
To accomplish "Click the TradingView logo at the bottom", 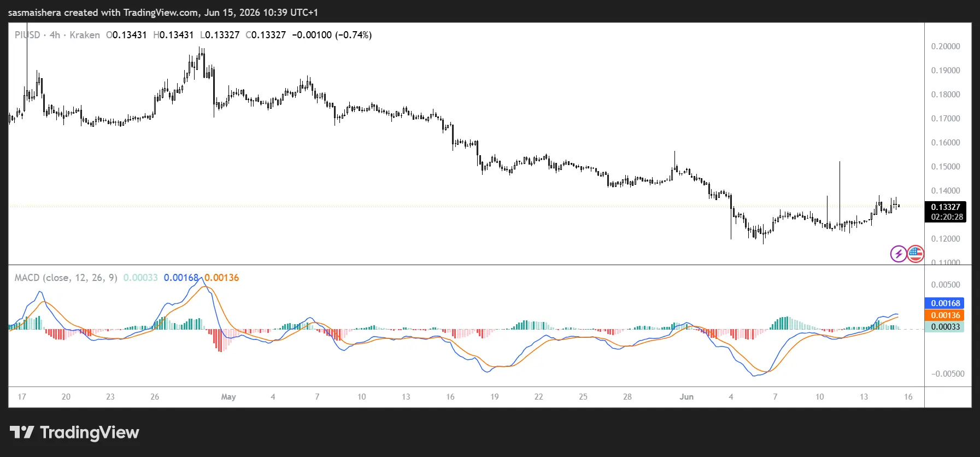I will click(x=74, y=432).
